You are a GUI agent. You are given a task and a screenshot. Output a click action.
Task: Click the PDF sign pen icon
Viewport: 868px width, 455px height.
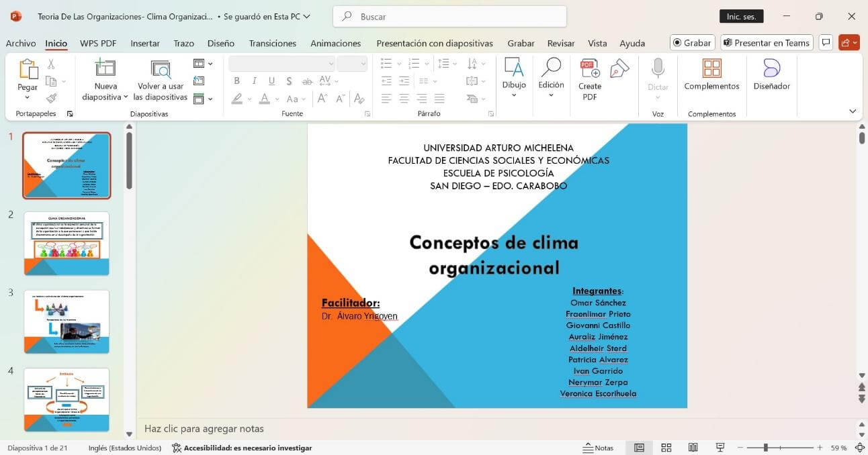point(619,68)
